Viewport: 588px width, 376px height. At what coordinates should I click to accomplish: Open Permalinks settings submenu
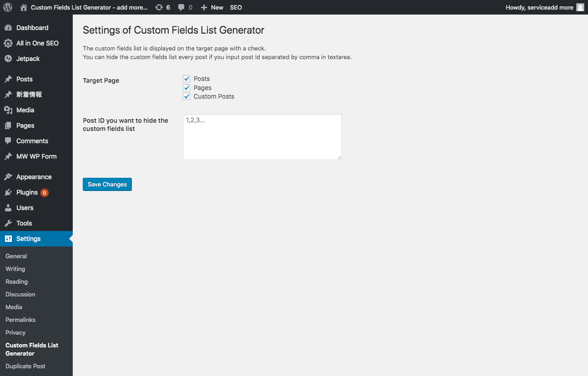(x=20, y=320)
